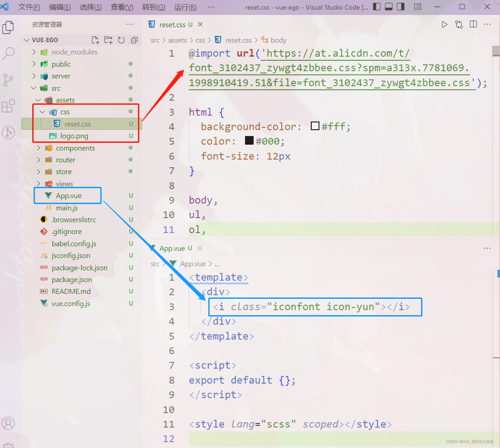This screenshot has height=448, width=500.
Task: Click the body breadcrumb item
Action: (x=278, y=40)
